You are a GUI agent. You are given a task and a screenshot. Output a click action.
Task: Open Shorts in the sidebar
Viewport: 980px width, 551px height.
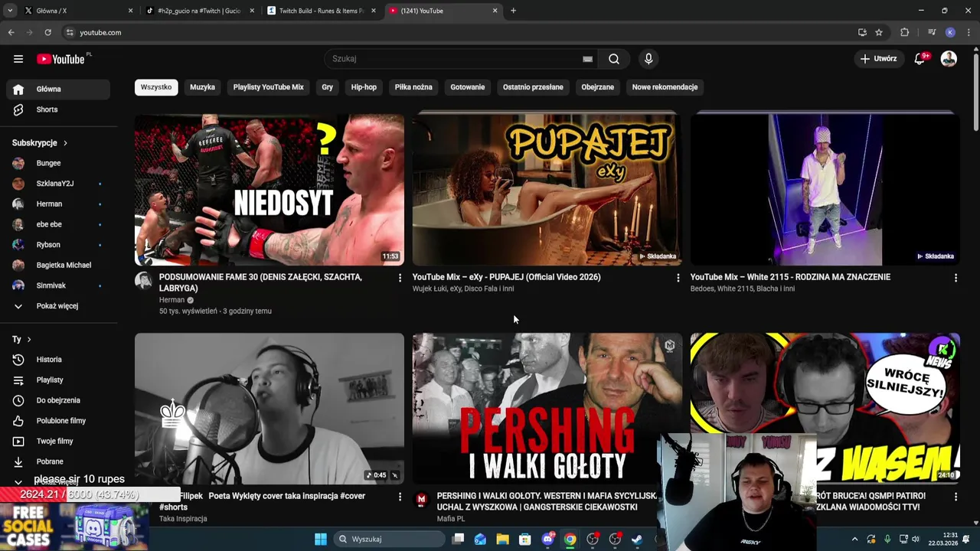[58, 109]
